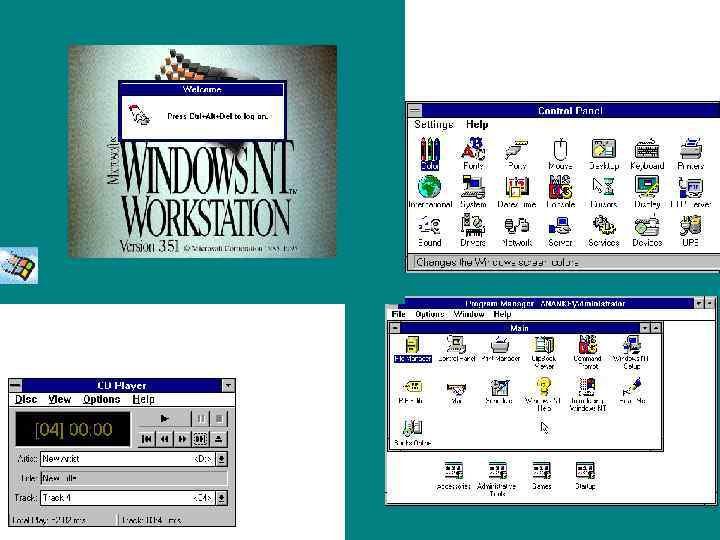Select the Printers icon in Control Panel
Image resolution: width=720 pixels, height=540 pixels.
pyautogui.click(x=691, y=153)
